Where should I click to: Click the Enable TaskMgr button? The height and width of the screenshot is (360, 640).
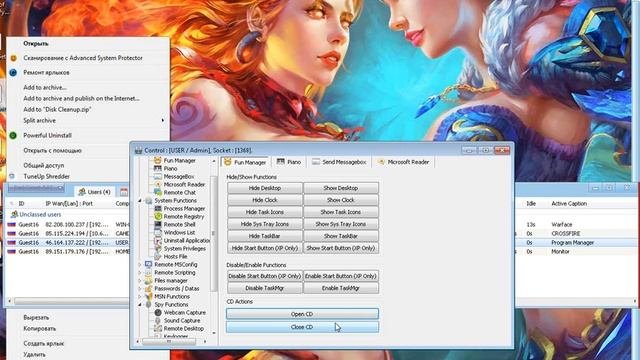tap(341, 288)
